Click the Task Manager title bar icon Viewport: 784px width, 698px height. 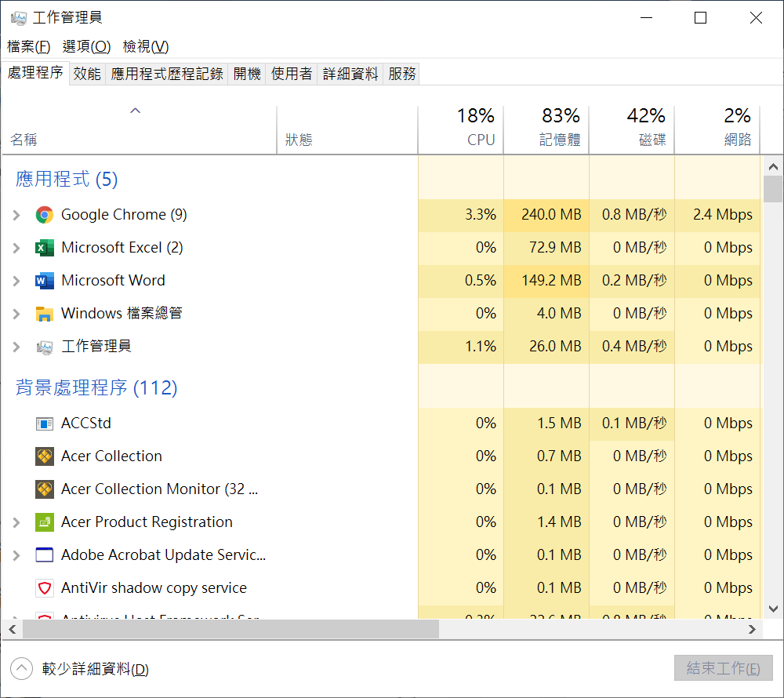(19, 18)
